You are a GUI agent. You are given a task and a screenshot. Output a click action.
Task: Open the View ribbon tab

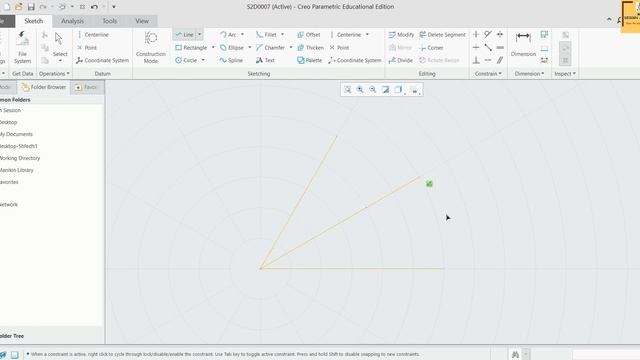[142, 21]
